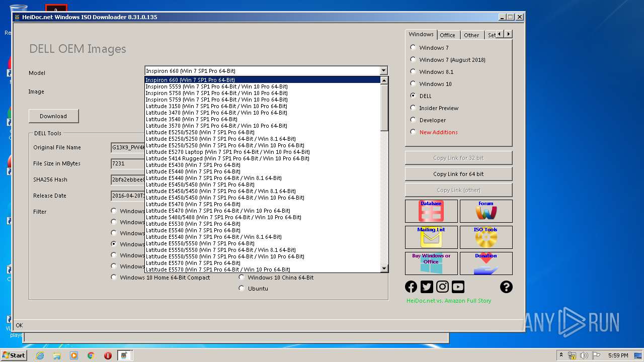Select the Ubuntu filter option

point(242,288)
